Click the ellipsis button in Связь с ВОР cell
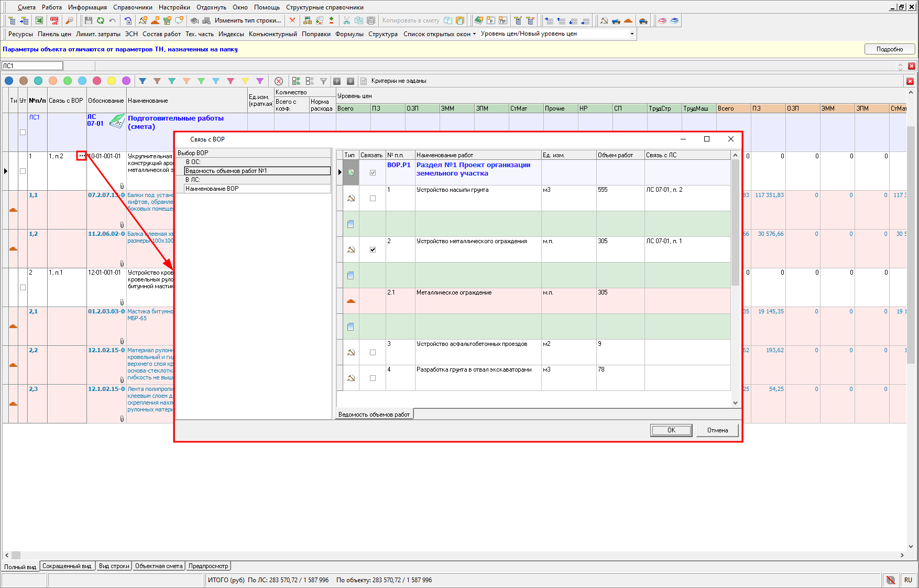The image size is (919, 588). pos(81,156)
